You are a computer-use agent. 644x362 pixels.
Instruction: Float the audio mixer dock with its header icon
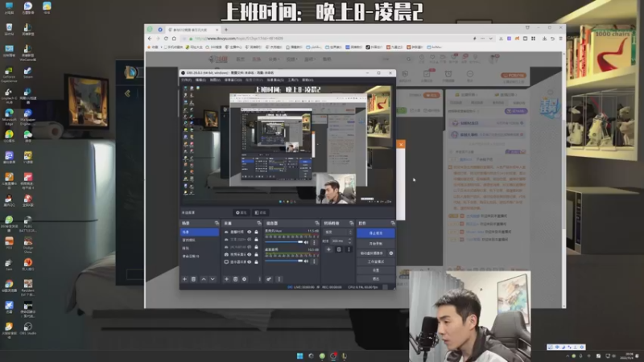pyautogui.click(x=316, y=224)
